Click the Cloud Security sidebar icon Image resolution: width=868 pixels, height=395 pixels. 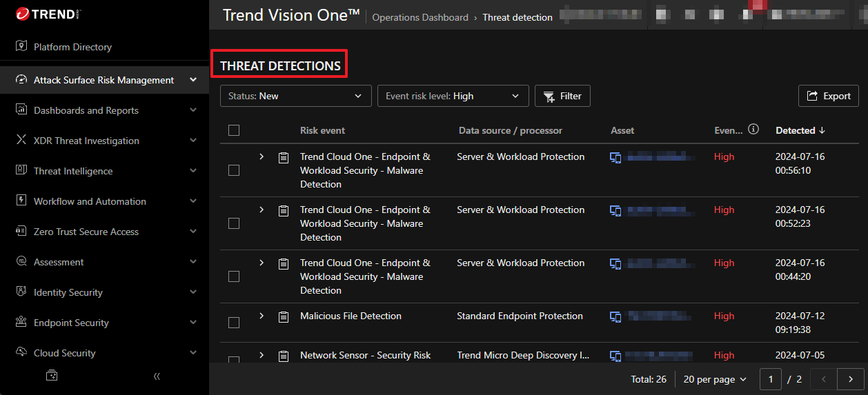[21, 353]
